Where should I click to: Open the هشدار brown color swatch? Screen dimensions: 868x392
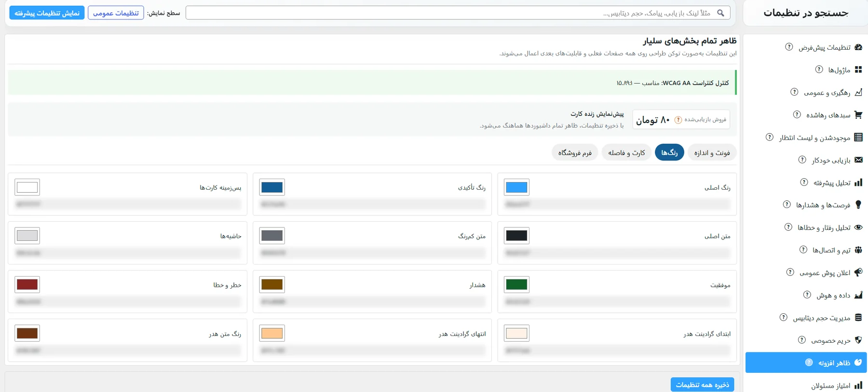click(x=272, y=284)
